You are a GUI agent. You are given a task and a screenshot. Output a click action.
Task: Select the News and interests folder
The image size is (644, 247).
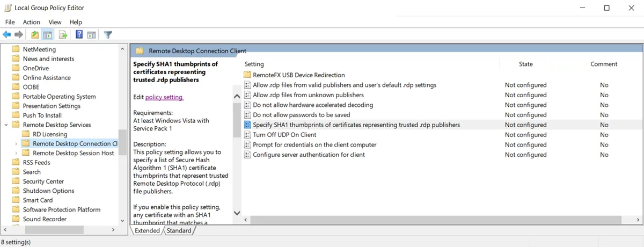pos(48,59)
